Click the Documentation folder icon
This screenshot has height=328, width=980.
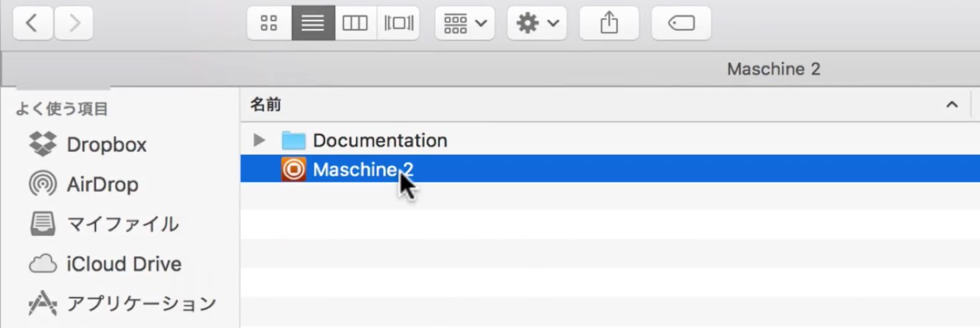(293, 140)
